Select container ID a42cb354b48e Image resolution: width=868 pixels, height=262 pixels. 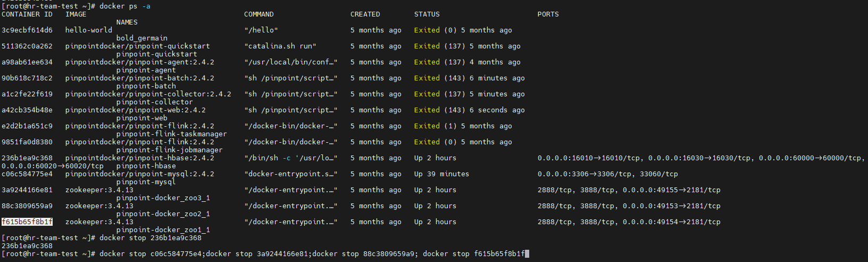pos(27,110)
